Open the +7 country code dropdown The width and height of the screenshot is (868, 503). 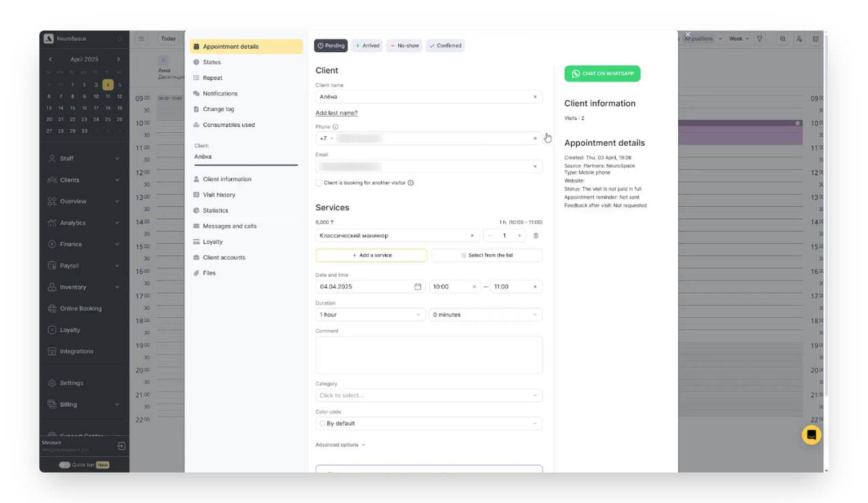click(x=326, y=138)
